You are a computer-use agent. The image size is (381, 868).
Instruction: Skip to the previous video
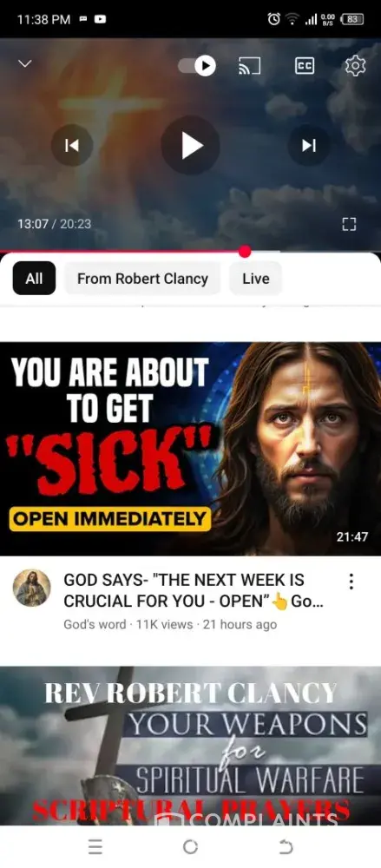click(72, 145)
